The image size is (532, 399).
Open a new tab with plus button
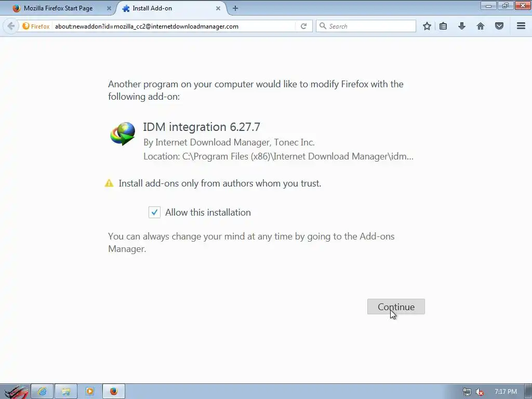235,8
